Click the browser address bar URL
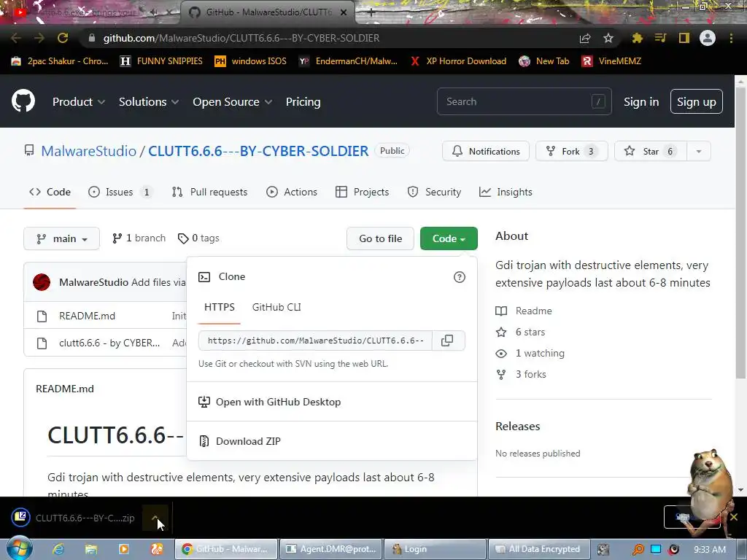Image resolution: width=747 pixels, height=560 pixels. (x=241, y=38)
